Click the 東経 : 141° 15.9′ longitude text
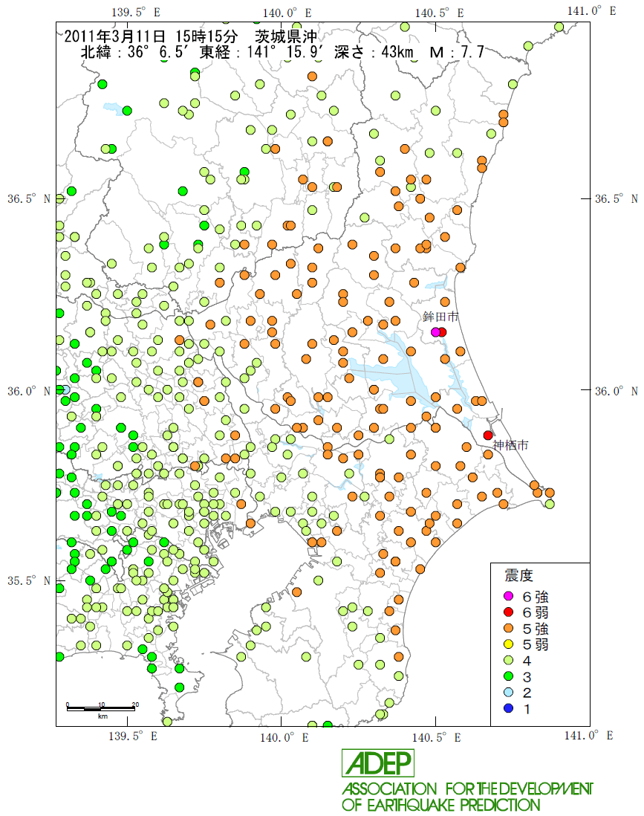 (262, 52)
